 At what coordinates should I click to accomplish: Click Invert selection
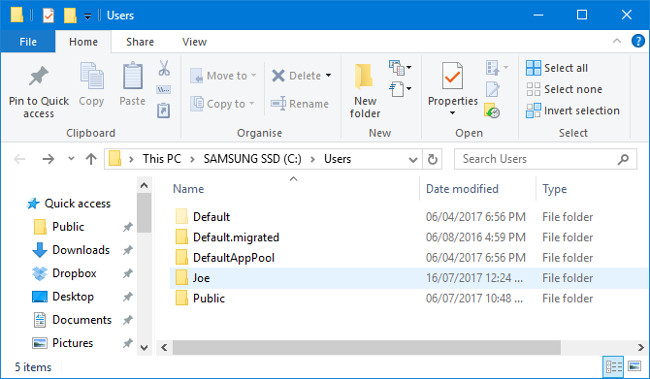(572, 110)
